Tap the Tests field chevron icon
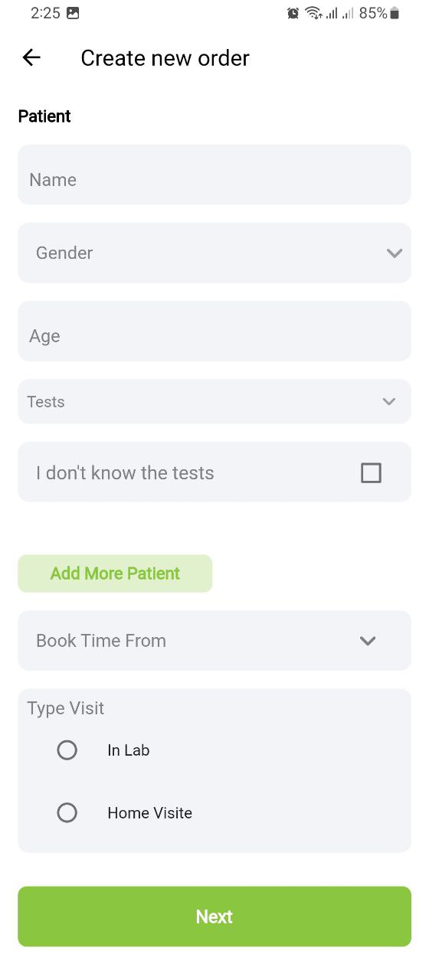Screen dimensions: 429x980 click(389, 401)
